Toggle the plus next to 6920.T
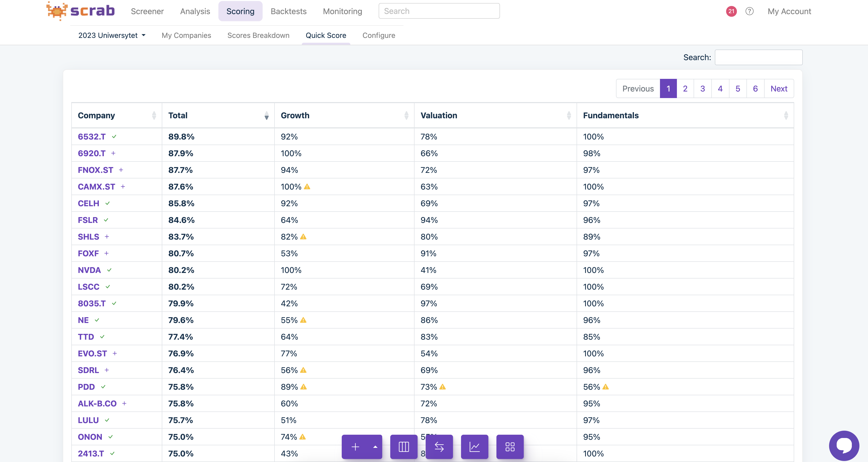This screenshot has height=462, width=868. pos(113,153)
